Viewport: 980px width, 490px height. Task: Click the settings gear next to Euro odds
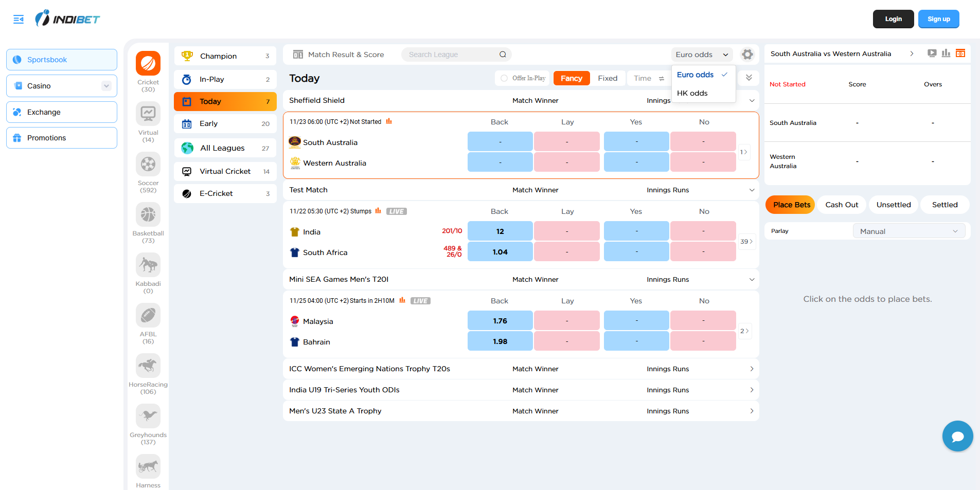(747, 55)
